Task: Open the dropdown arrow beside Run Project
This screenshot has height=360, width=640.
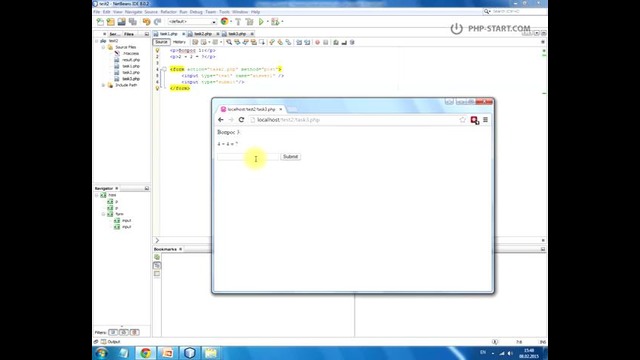Action: click(x=268, y=22)
